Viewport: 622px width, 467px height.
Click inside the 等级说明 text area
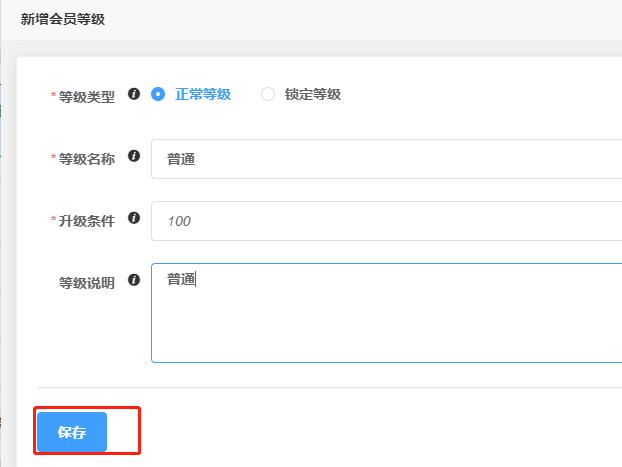coord(386,313)
